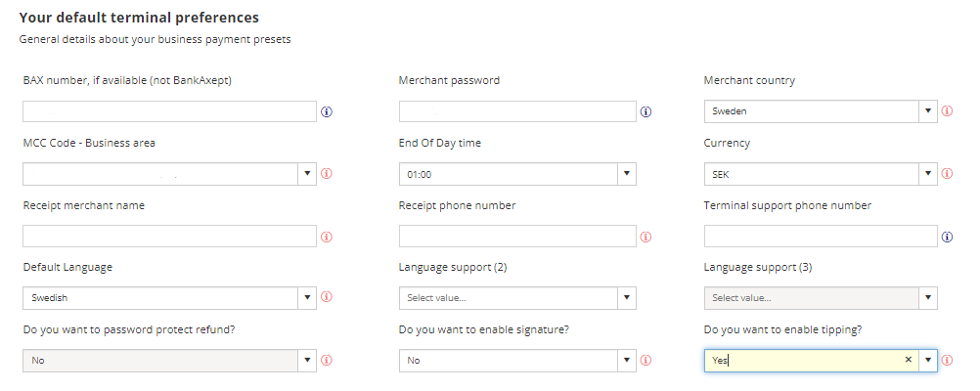Image resolution: width=980 pixels, height=391 pixels.
Task: Click red info icon beside Merchant country
Action: [947, 111]
